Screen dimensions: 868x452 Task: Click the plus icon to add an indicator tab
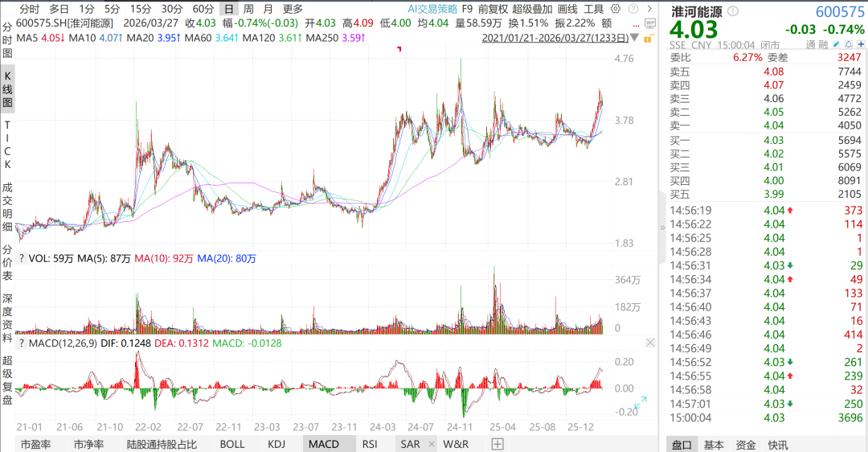pos(497,444)
